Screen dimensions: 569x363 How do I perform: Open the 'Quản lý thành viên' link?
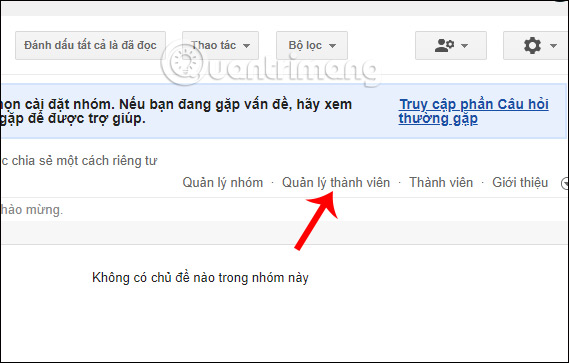(x=336, y=183)
